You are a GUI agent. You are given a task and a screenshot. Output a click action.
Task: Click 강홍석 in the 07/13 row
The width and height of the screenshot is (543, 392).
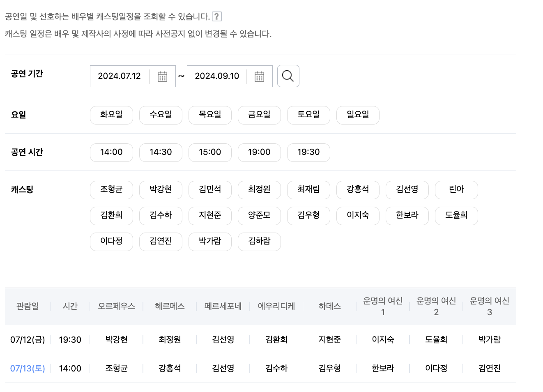coord(170,369)
